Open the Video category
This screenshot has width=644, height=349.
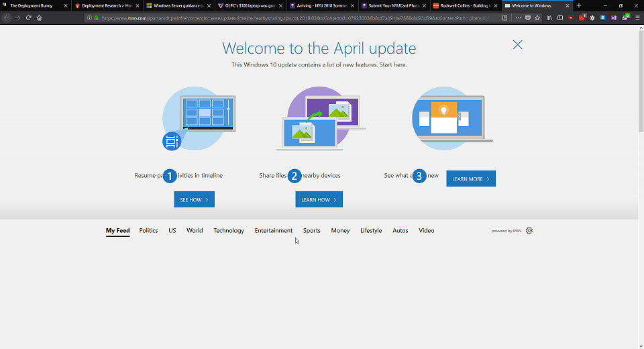click(427, 231)
